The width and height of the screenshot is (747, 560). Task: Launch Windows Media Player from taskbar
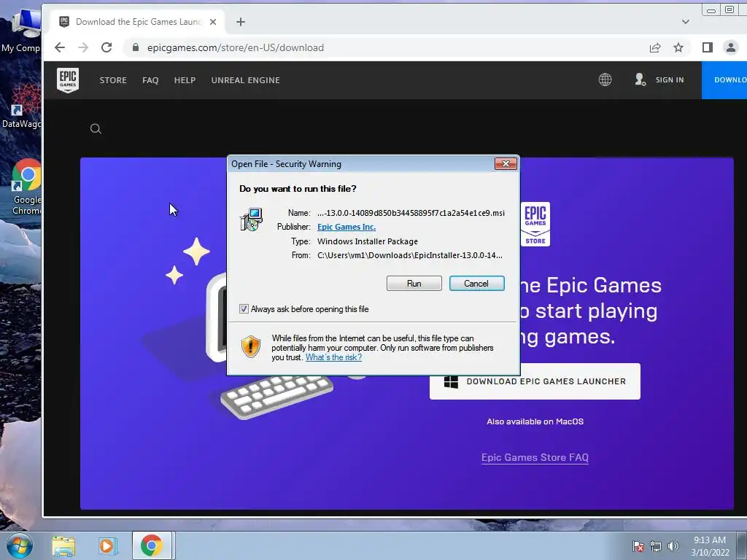click(x=108, y=545)
